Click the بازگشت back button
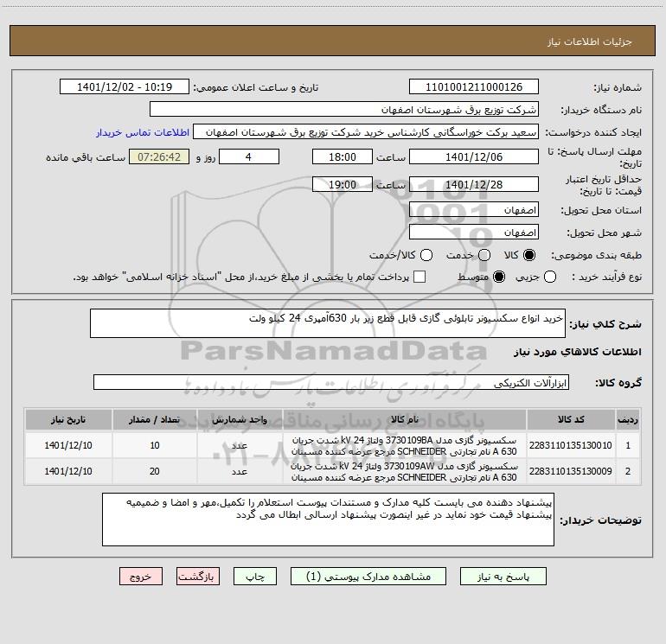Viewport: 666px width, 644px height. pos(198,577)
